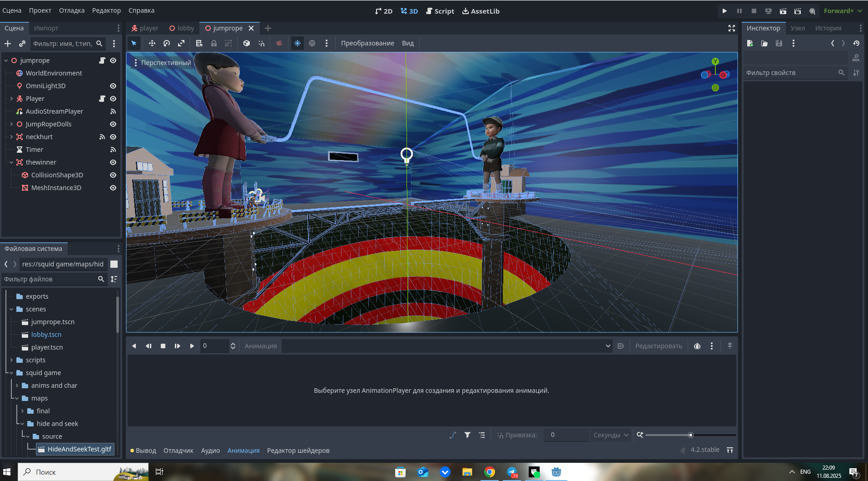Adjust the animation timeline zoom slider

pyautogui.click(x=690, y=435)
